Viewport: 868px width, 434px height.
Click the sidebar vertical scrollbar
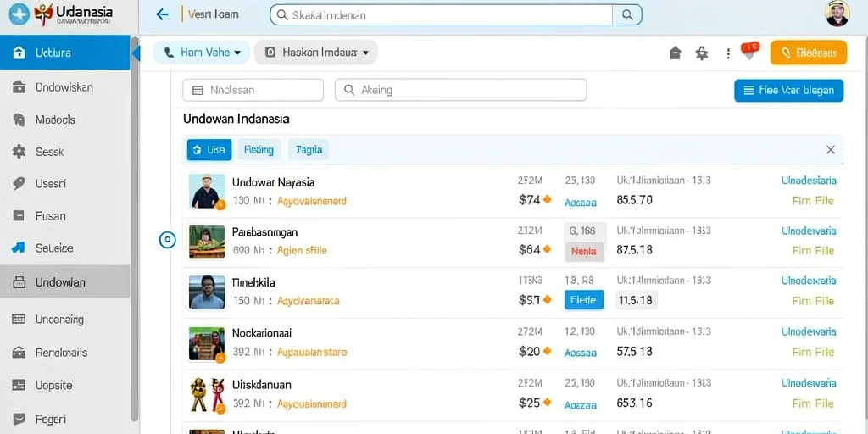[x=134, y=232]
